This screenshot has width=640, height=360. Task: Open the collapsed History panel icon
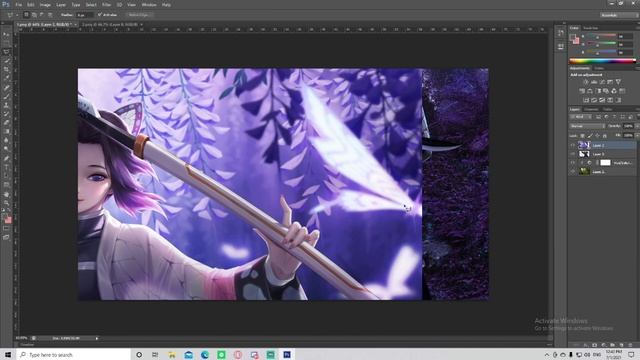point(560,33)
